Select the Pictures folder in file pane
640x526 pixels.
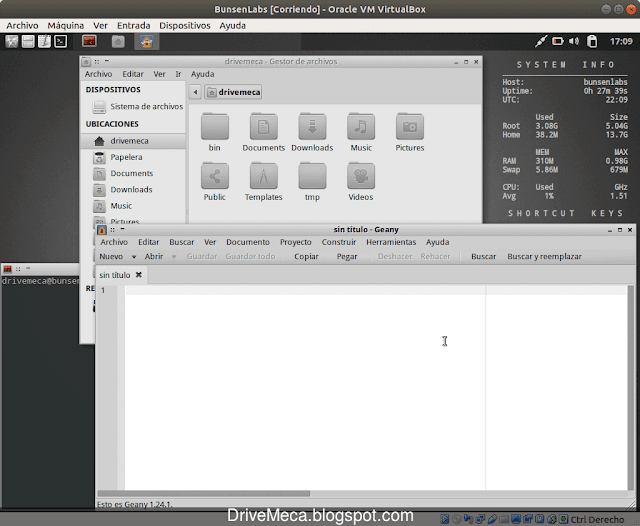click(410, 132)
